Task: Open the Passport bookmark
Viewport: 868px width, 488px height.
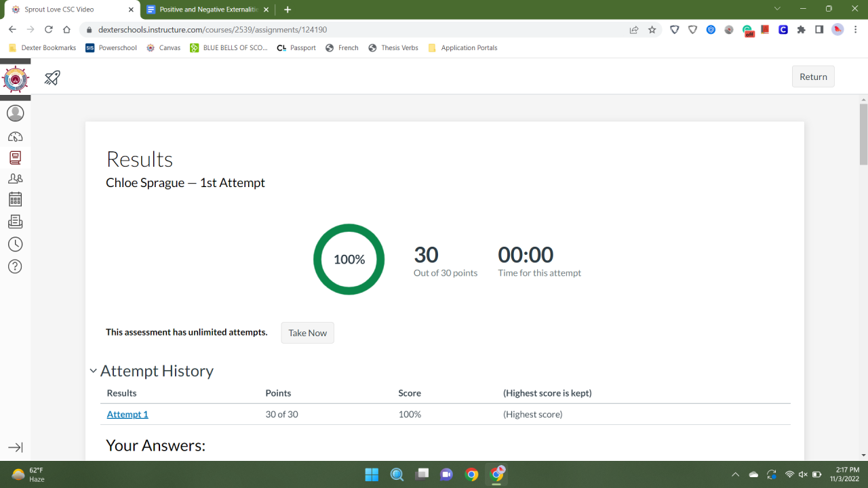Action: 296,48
